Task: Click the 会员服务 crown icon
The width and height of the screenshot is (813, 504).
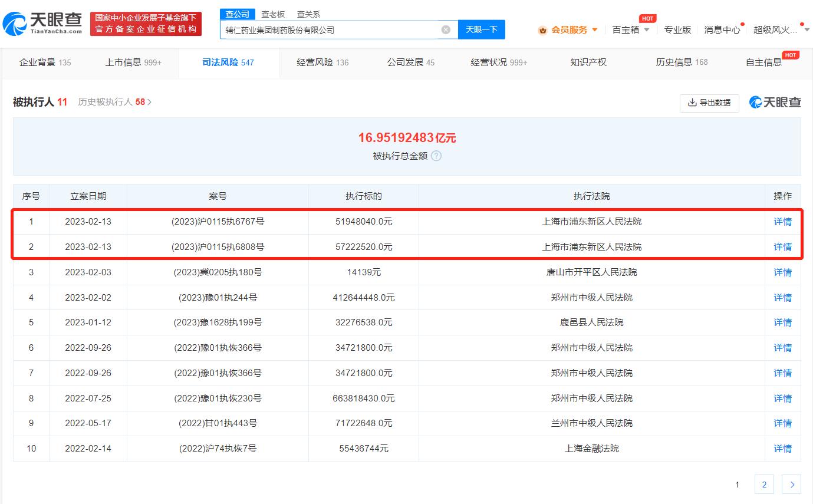Action: tap(542, 30)
